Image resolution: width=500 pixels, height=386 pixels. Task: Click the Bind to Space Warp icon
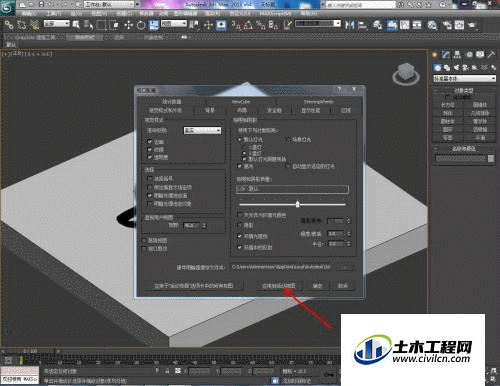point(34,25)
